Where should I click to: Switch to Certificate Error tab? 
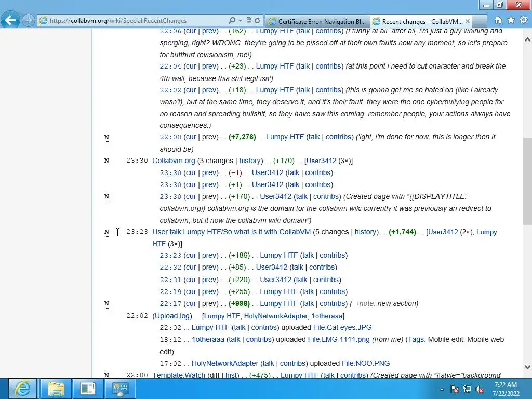(317, 21)
